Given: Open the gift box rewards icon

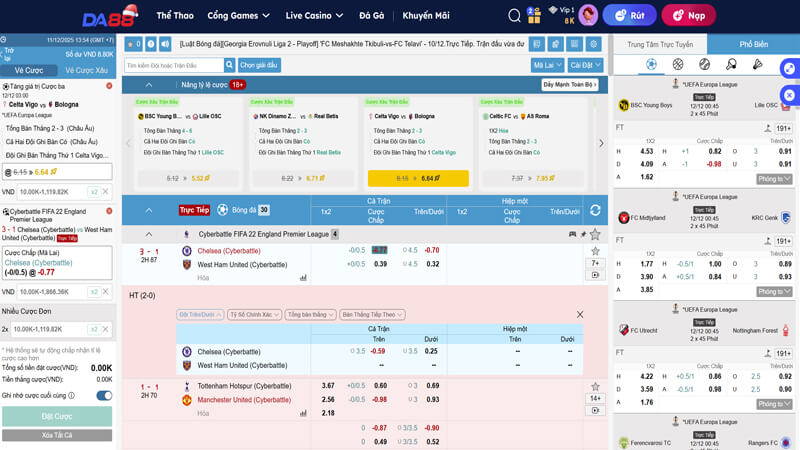Looking at the screenshot, I should click(534, 16).
